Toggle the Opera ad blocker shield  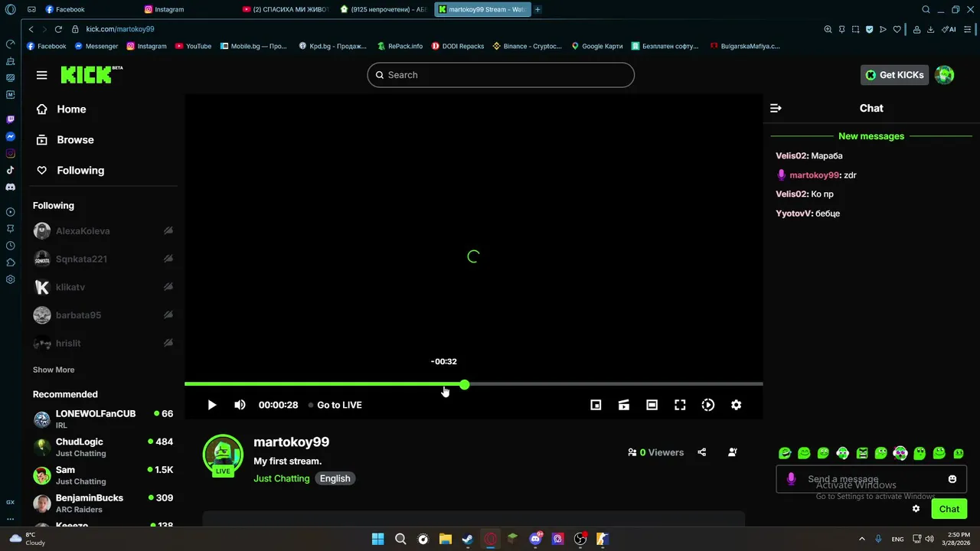pyautogui.click(x=869, y=29)
